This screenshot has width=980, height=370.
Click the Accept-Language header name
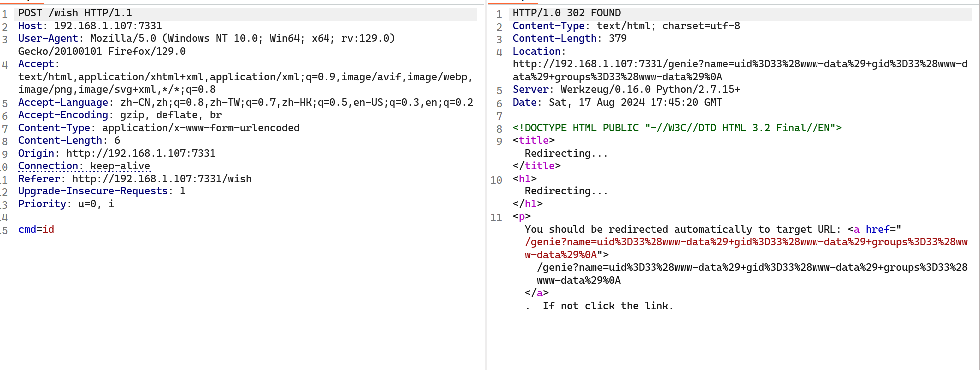coord(63,102)
